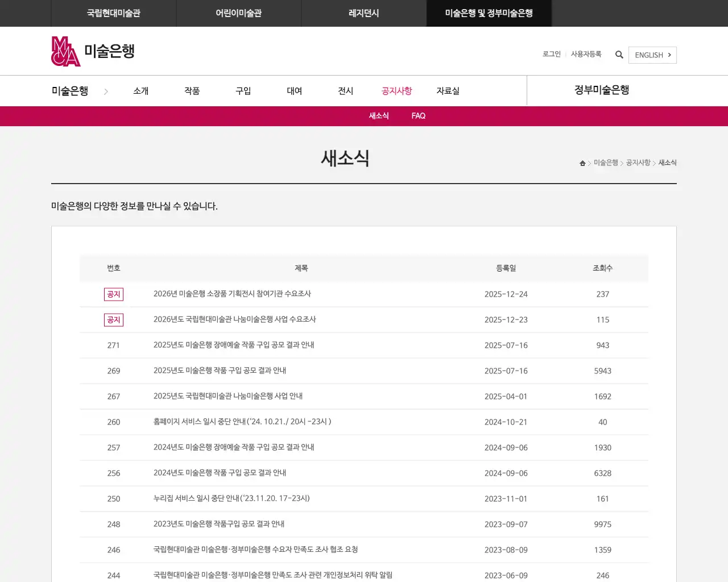Click the 로그인 link
The height and width of the screenshot is (582, 728).
click(552, 54)
